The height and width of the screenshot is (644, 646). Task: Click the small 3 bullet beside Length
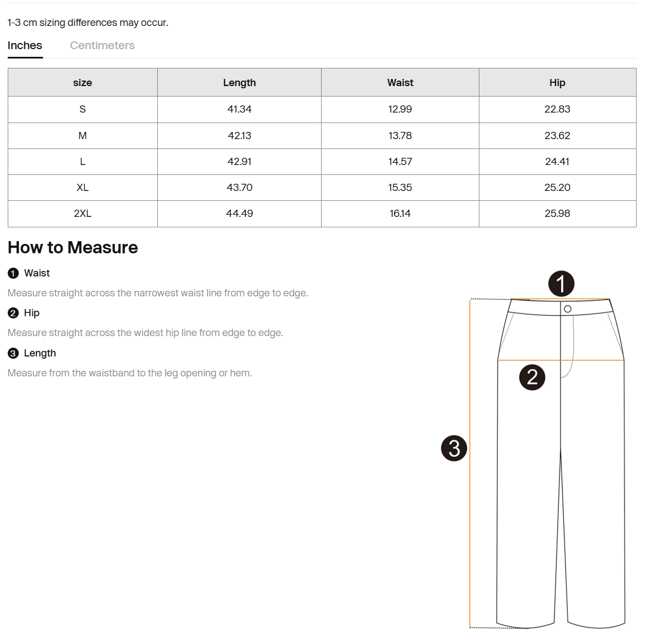(x=13, y=353)
